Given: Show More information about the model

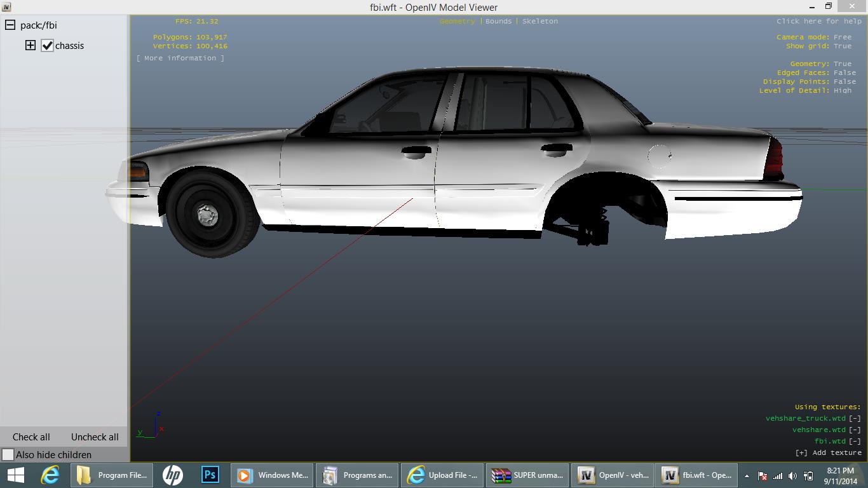Looking at the screenshot, I should [180, 58].
